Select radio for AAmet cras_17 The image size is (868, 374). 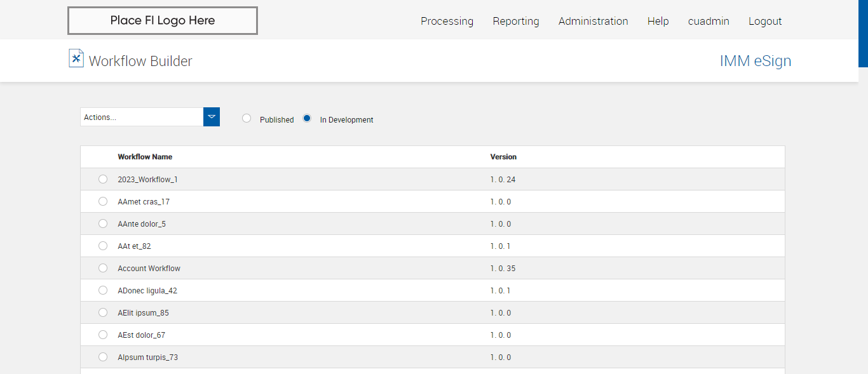pyautogui.click(x=103, y=201)
